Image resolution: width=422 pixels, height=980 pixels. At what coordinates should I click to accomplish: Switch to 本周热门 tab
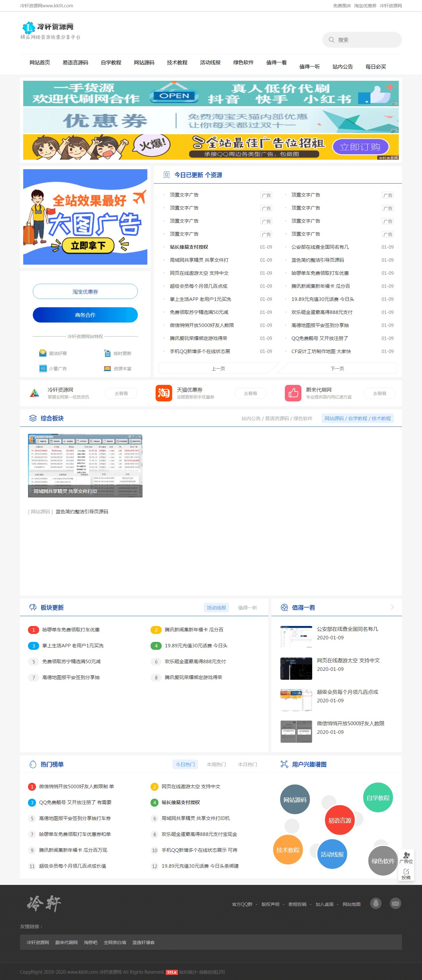click(x=216, y=764)
